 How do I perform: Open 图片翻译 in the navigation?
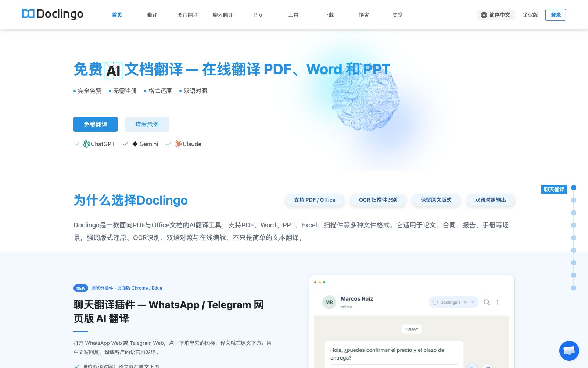[x=187, y=15]
